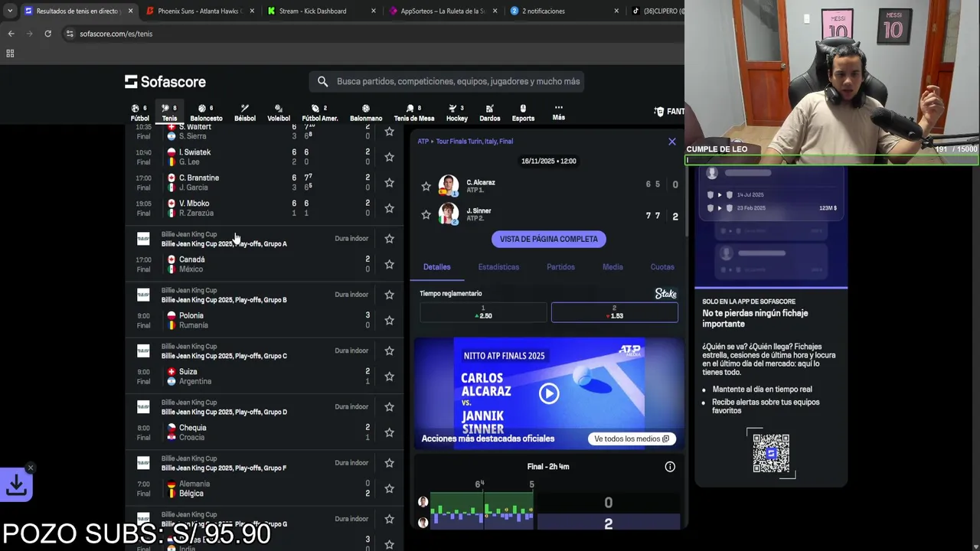Select the Detalles tab
This screenshot has height=551, width=980.
(x=437, y=267)
